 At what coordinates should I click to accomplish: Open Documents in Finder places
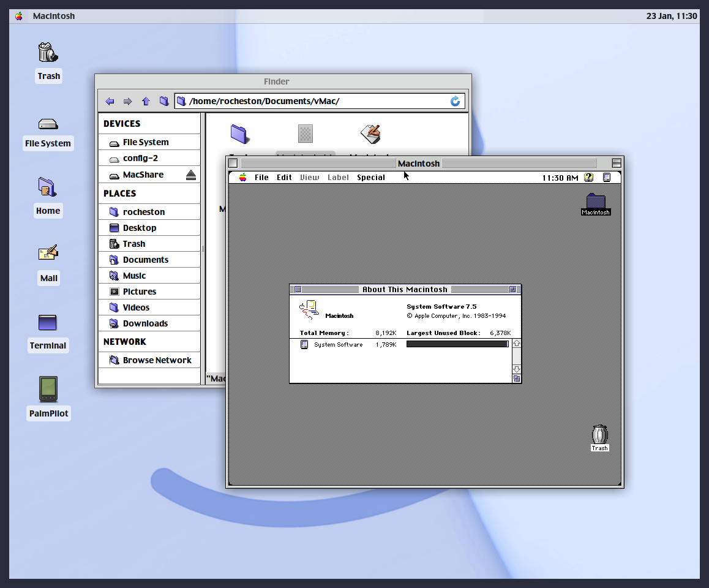pyautogui.click(x=149, y=260)
